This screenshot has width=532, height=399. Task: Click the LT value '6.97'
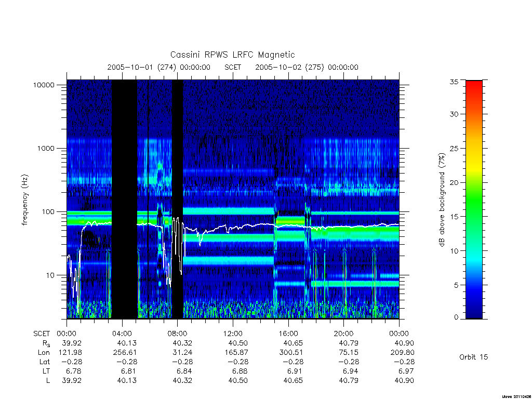(406, 371)
